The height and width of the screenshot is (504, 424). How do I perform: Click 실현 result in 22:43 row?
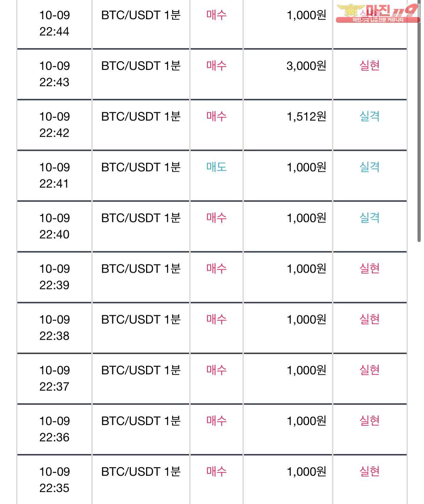coord(369,66)
